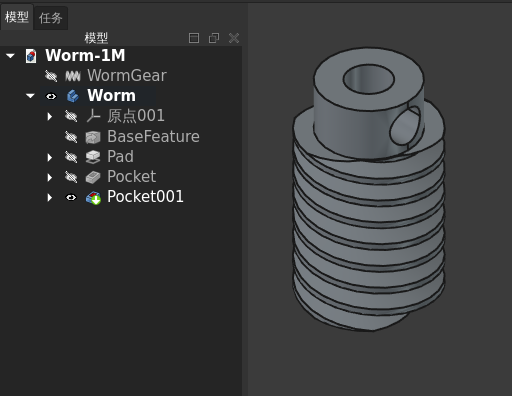Click the Worm-1M document icon
This screenshot has height=396, width=512.
31,56
